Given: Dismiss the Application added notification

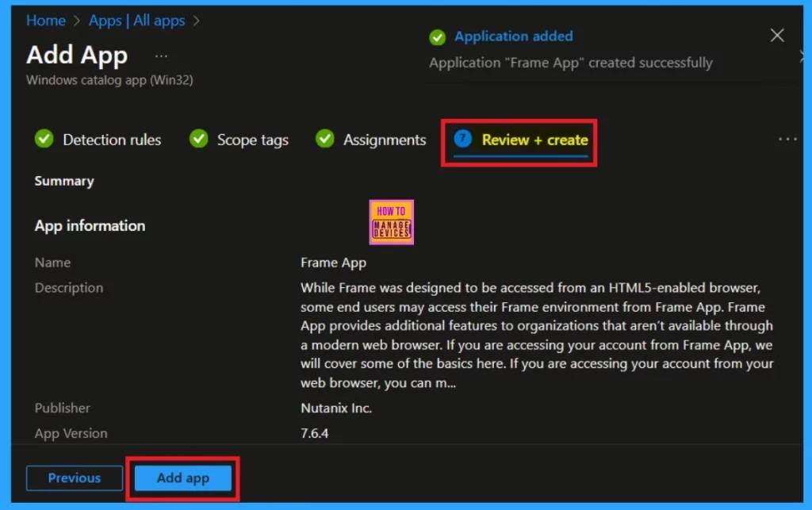Looking at the screenshot, I should click(x=777, y=36).
